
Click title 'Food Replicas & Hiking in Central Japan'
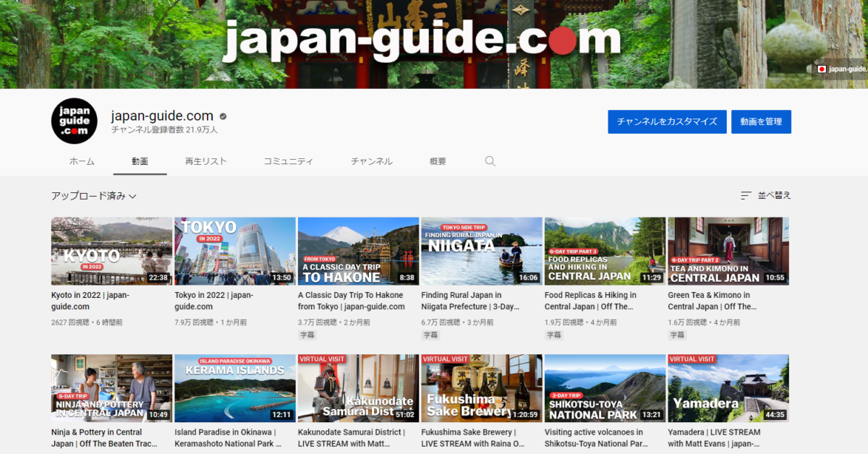pos(591,301)
